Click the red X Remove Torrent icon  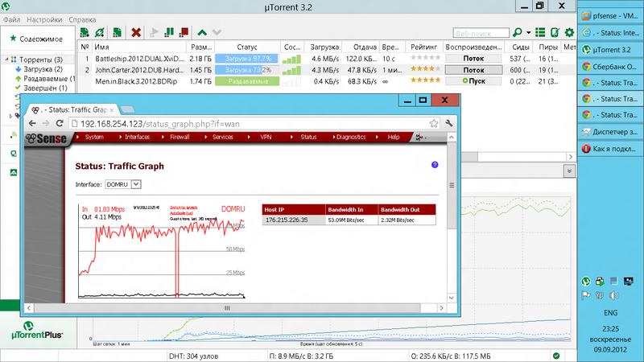(x=136, y=32)
